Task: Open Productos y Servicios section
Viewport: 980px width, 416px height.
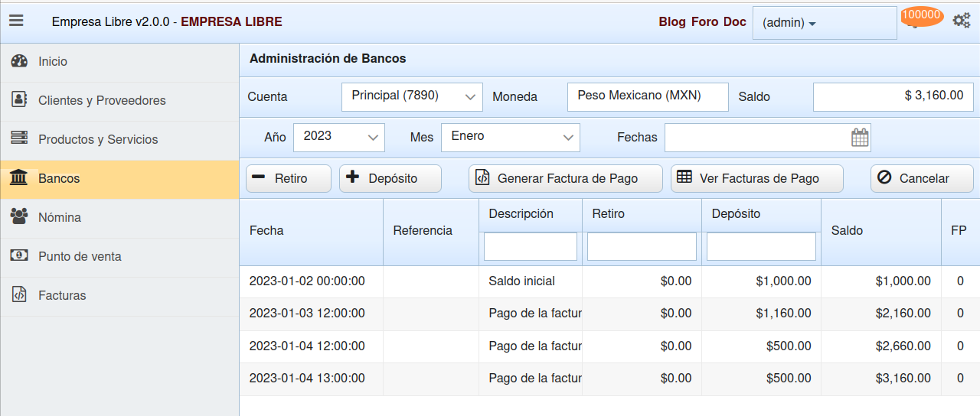Action: (x=97, y=140)
